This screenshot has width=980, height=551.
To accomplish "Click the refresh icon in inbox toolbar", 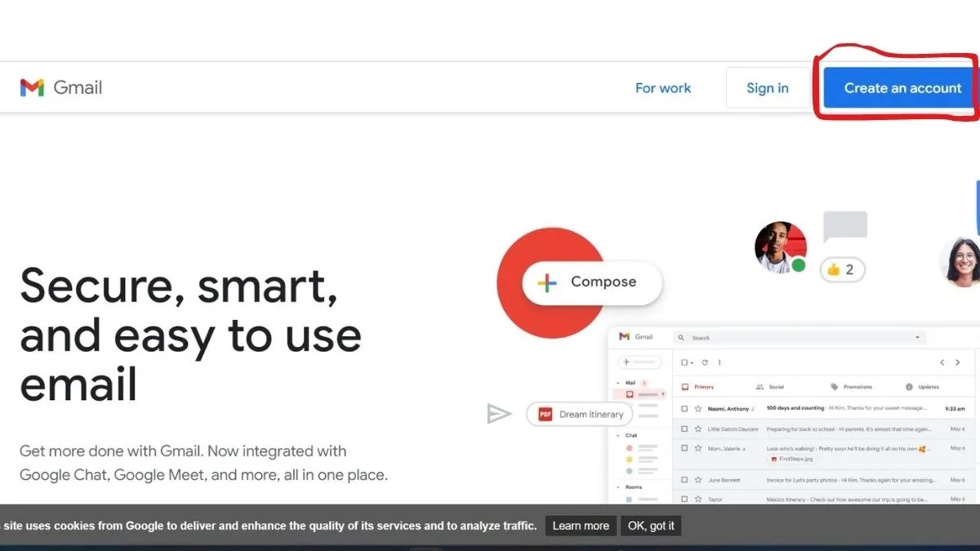I will click(705, 362).
